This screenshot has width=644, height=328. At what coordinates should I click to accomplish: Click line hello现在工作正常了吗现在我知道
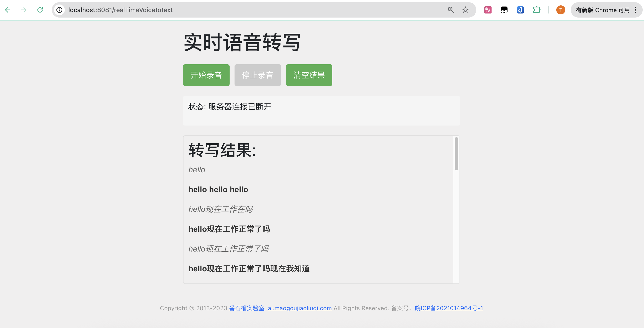(x=249, y=268)
